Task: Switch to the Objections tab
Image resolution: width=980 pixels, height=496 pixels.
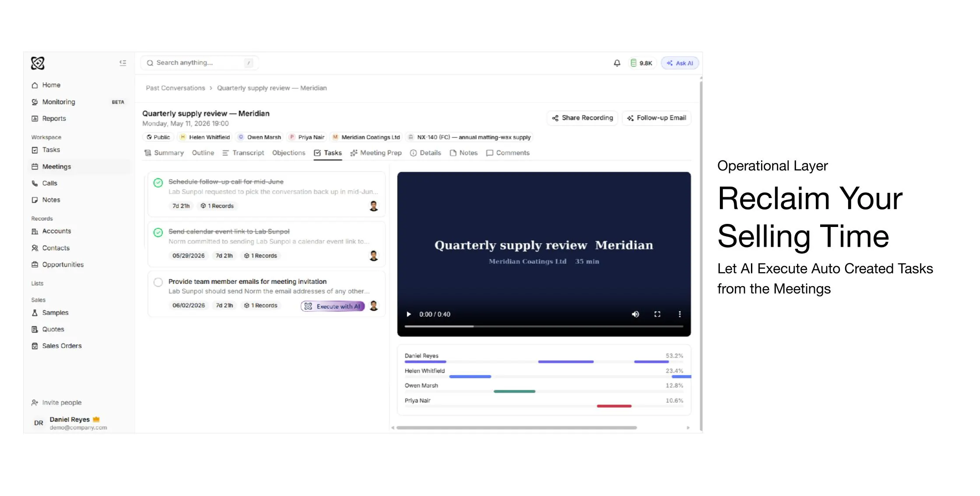Action: pyautogui.click(x=289, y=153)
